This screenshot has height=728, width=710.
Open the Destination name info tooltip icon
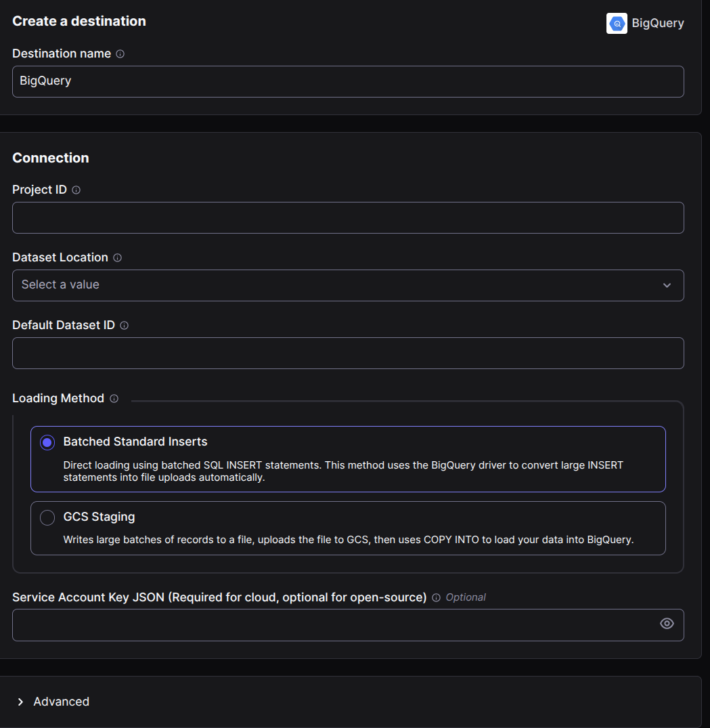[x=120, y=54]
